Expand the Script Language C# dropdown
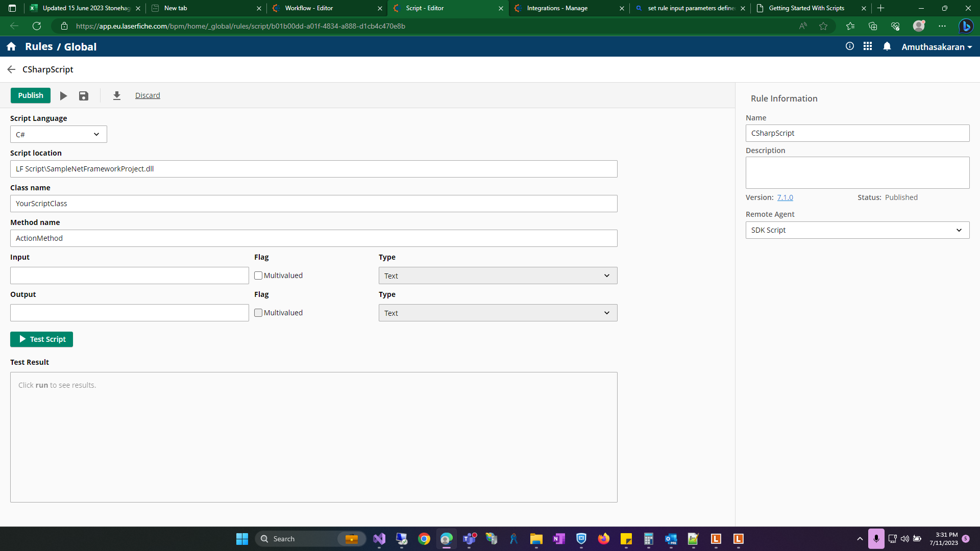 click(59, 135)
